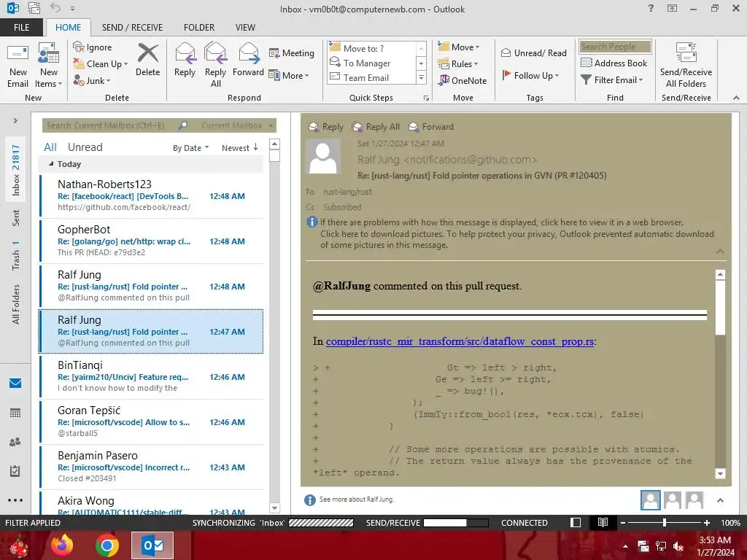The height and width of the screenshot is (560, 747).
Task: Open the FILE tab
Action: click(x=21, y=27)
